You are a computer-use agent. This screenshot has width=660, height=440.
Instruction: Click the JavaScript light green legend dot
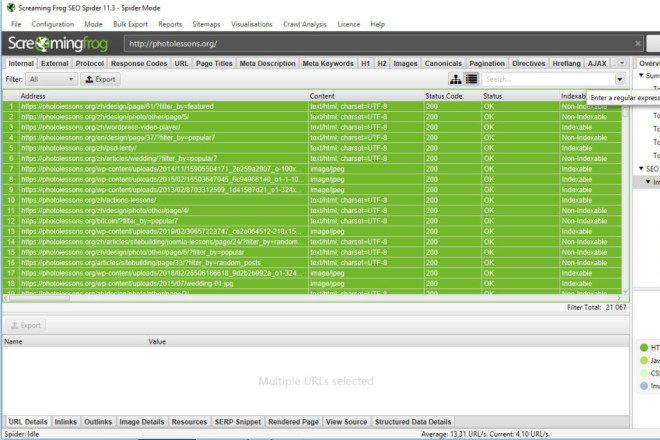pyautogui.click(x=644, y=360)
